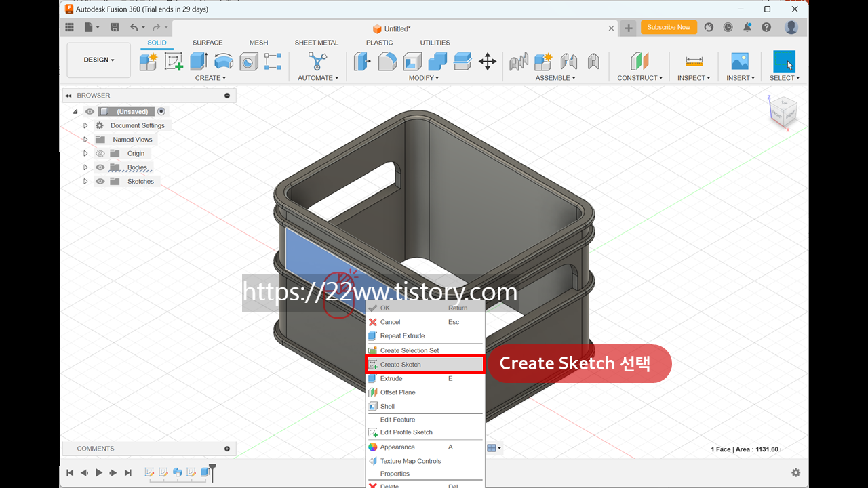Click the Create Sketch toolbar icon

coord(174,62)
